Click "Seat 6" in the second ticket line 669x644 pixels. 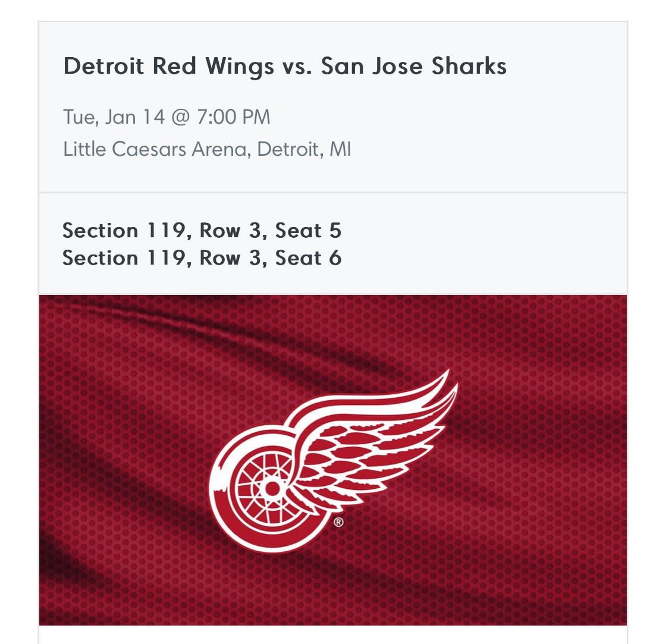tap(308, 258)
